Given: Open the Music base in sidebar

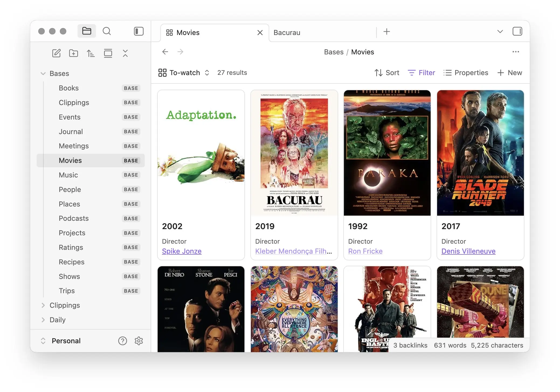Looking at the screenshot, I should click(x=68, y=175).
